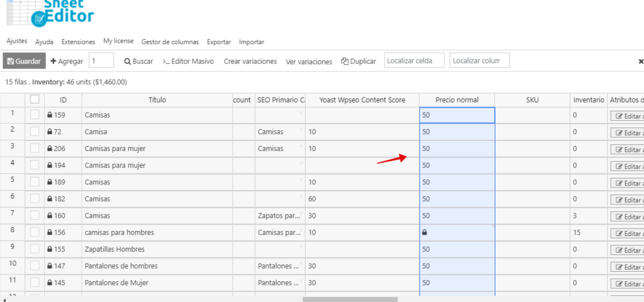The width and height of the screenshot is (644, 302).
Task: Open the Ajustes menu
Action: point(17,41)
